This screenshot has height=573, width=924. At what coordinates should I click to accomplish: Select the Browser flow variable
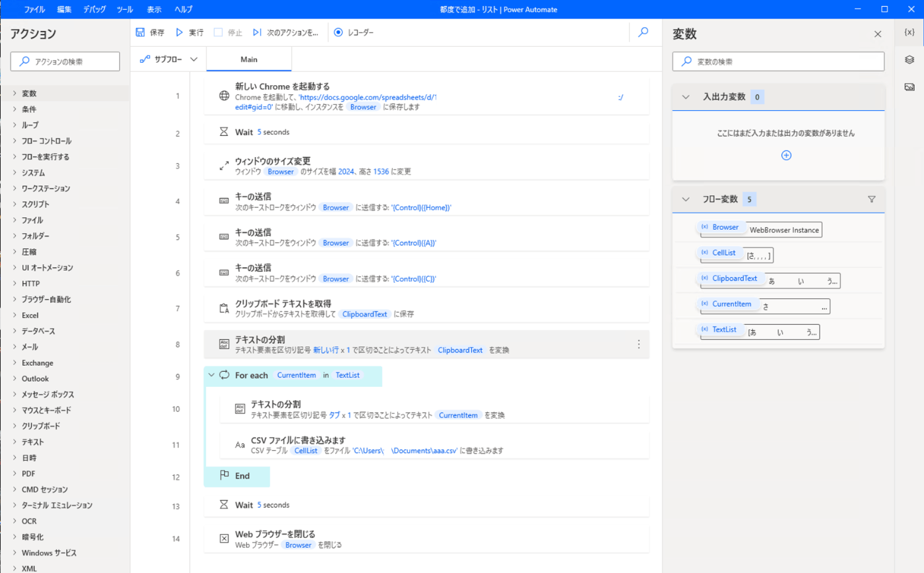(x=720, y=227)
